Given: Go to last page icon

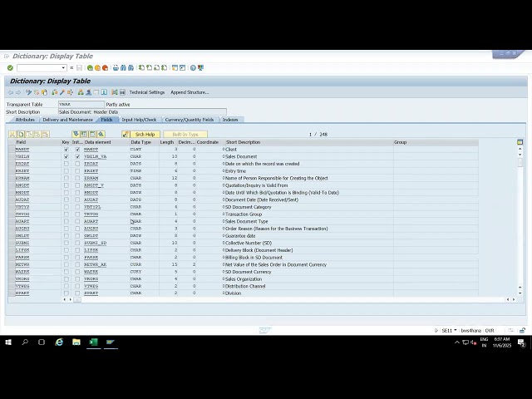Looking at the screenshot, I should tap(165, 68).
